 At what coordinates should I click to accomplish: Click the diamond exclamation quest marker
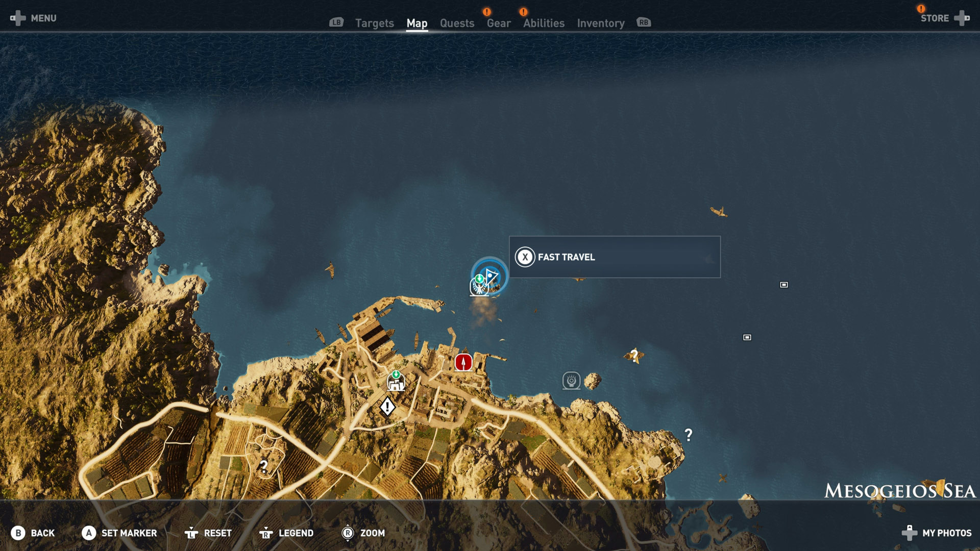pyautogui.click(x=387, y=407)
